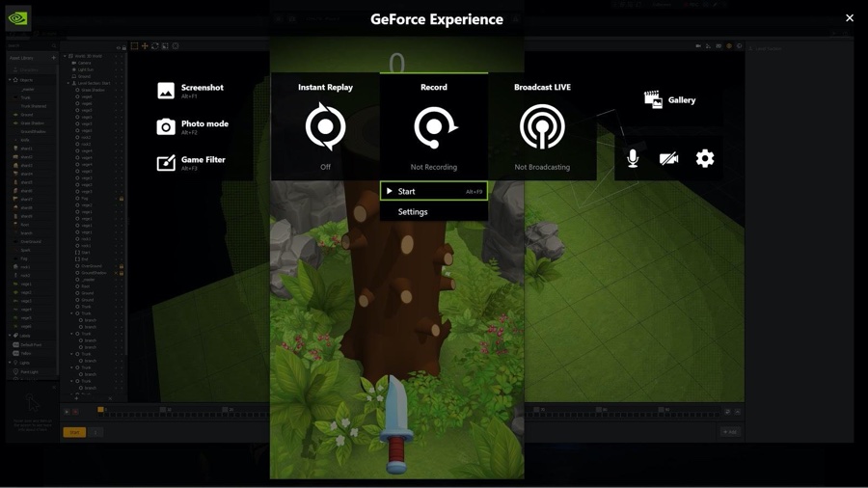The height and width of the screenshot is (488, 868).
Task: Collapse the Level Section: Start node
Action: click(68, 83)
